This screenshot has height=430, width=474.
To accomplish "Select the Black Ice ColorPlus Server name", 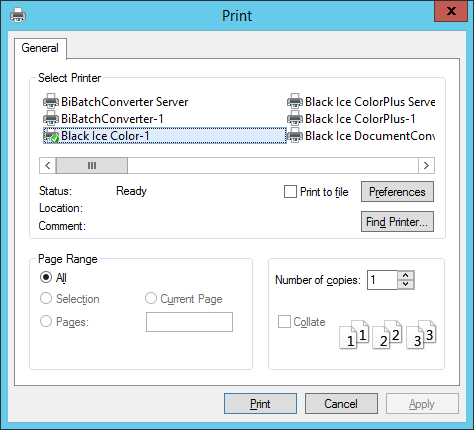I will point(370,102).
